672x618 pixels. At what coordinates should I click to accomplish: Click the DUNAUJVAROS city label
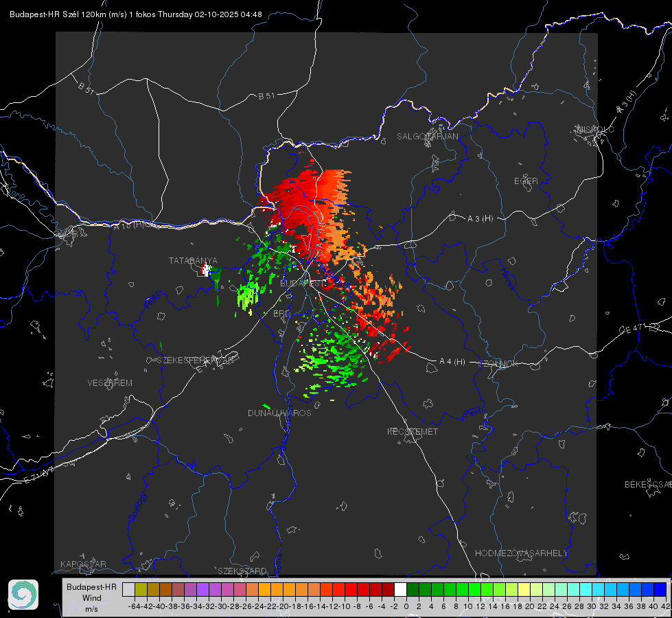(x=279, y=413)
